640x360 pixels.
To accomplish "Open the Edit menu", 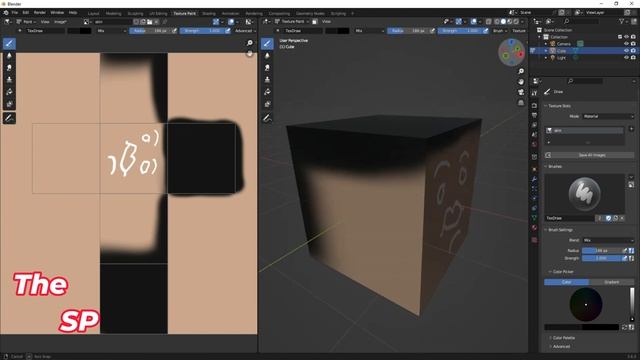I will (26, 13).
